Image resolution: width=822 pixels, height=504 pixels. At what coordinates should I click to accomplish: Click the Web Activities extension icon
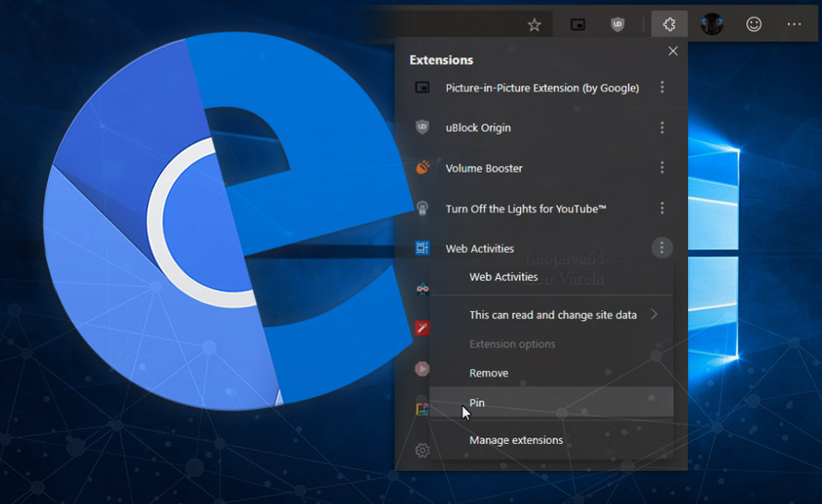422,247
